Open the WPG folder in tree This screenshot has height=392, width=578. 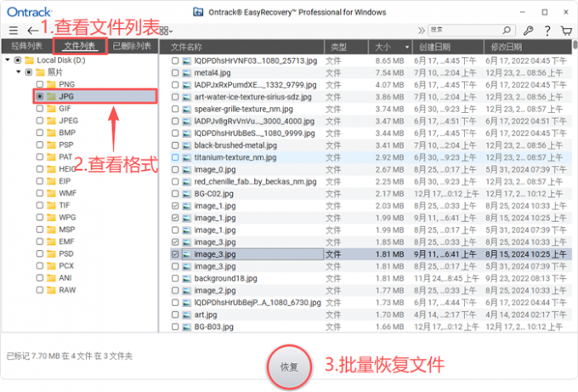click(x=67, y=217)
